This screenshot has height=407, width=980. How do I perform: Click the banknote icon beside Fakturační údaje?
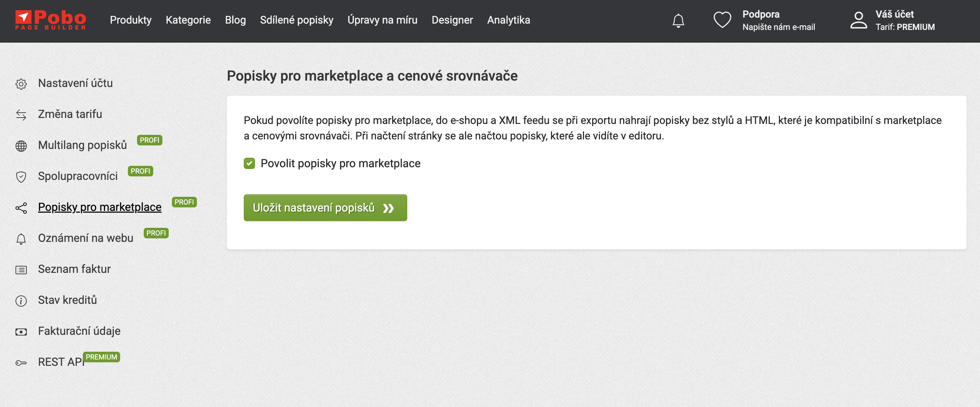coord(21,332)
